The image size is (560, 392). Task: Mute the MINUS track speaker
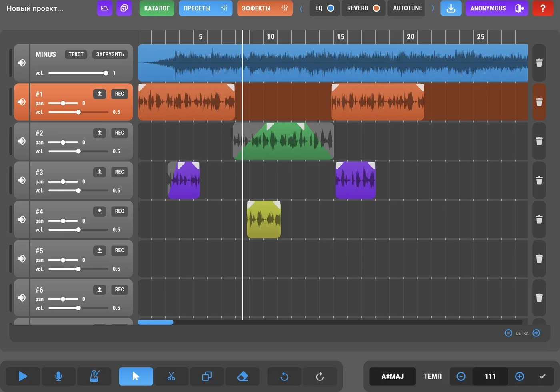(x=22, y=63)
